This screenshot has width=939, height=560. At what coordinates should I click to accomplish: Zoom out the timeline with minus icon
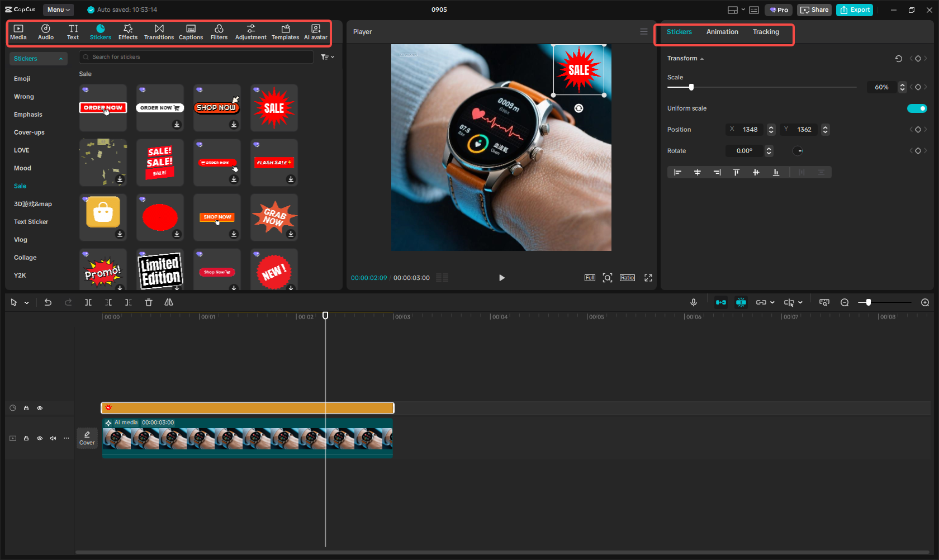845,302
